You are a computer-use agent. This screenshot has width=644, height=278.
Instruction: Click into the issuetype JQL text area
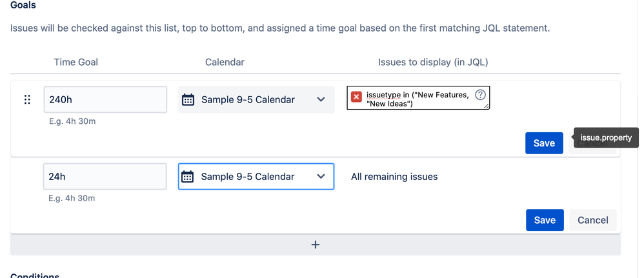416,99
